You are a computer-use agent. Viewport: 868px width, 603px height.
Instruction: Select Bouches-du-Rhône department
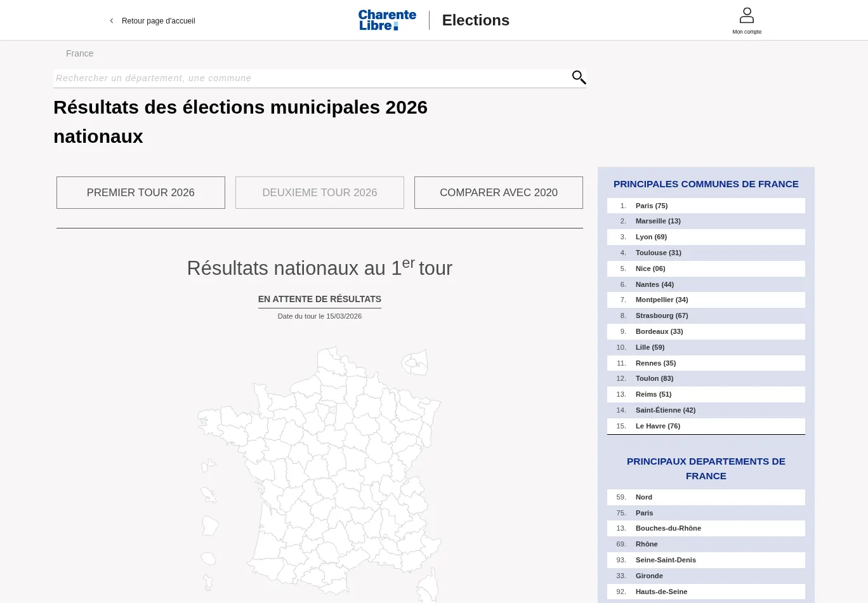pyautogui.click(x=668, y=528)
